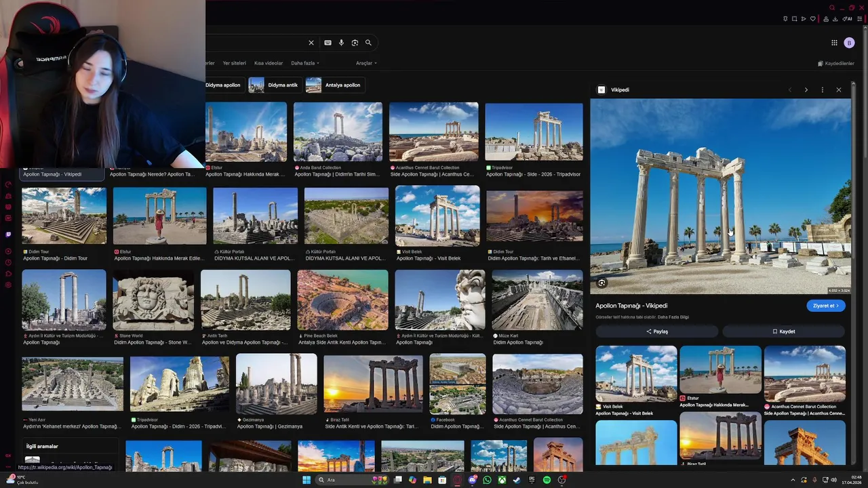Click the taskbar search box Ara
868x488 pixels.
[353, 480]
